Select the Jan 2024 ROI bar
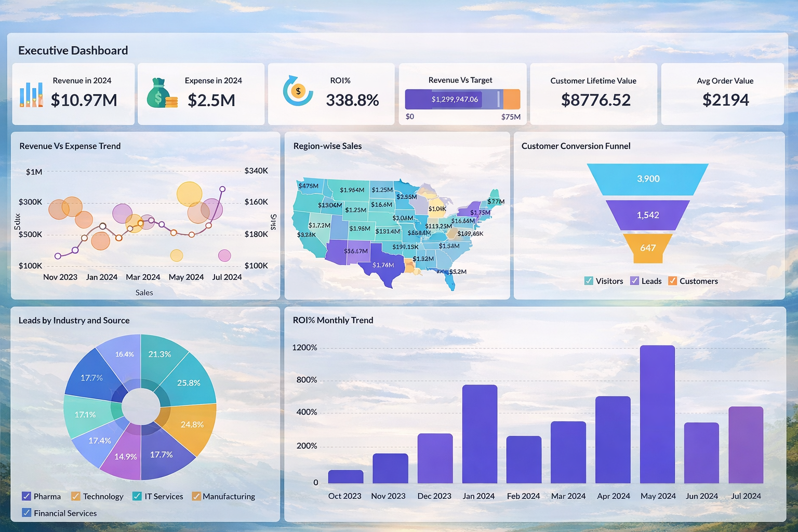Viewport: 798px width, 532px height. pos(480,434)
